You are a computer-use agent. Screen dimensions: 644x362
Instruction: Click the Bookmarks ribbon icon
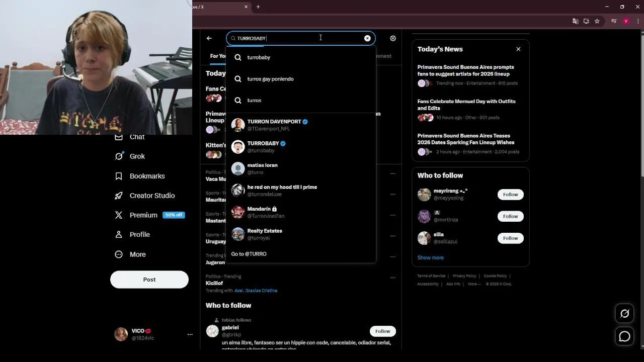119,176
